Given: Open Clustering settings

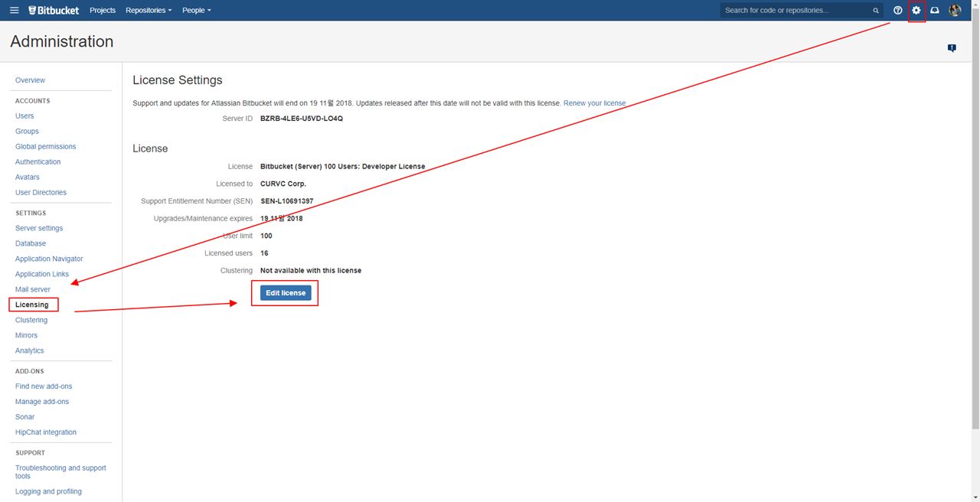Looking at the screenshot, I should (x=31, y=321).
